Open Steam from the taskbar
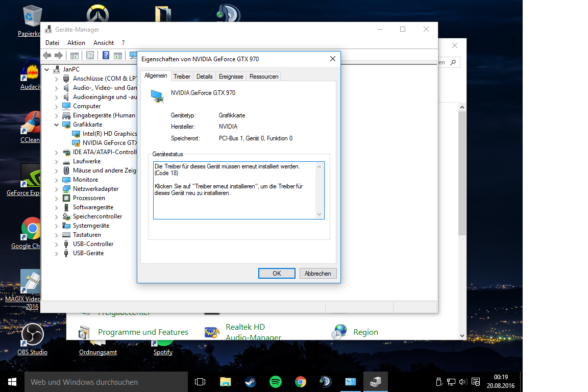 (251, 382)
